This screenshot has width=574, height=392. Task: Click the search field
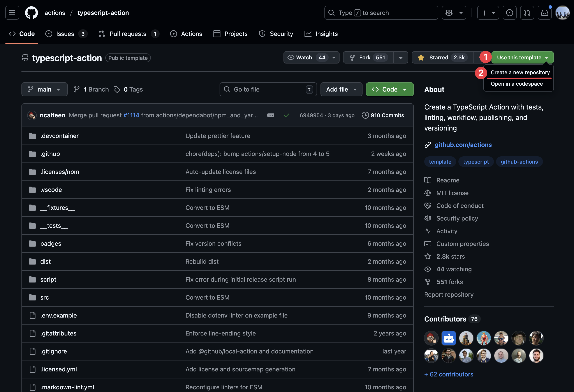(x=381, y=13)
